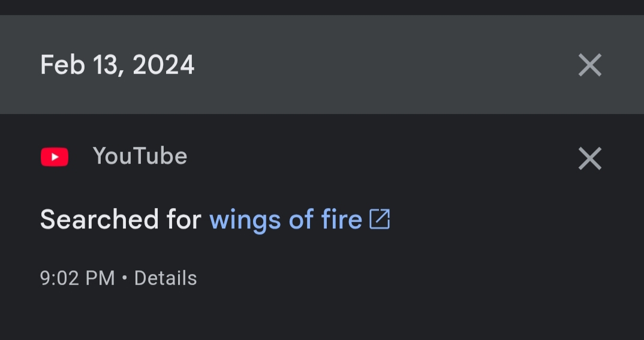Click the blue "wings of fire" text
This screenshot has height=340, width=644.
pos(285,220)
